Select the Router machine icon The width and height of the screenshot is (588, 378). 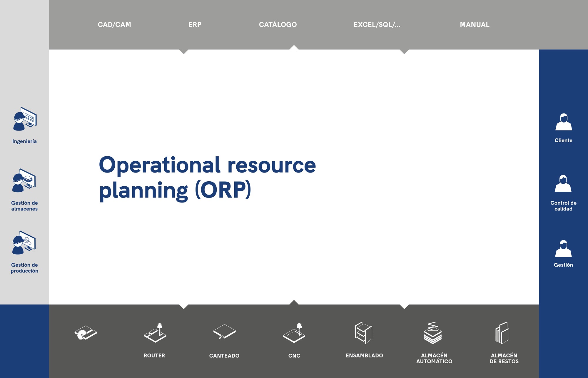155,333
